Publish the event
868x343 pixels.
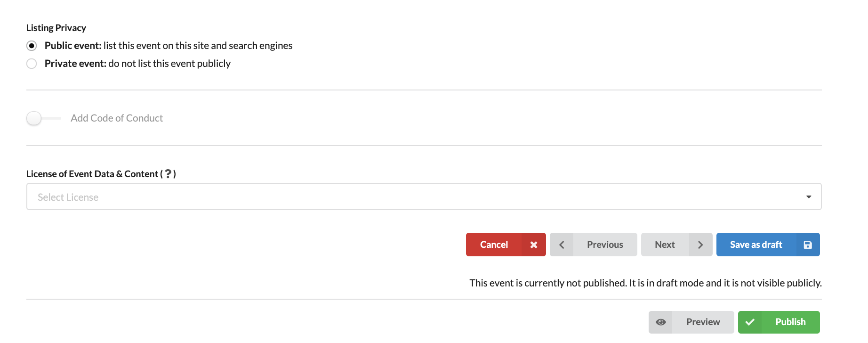[779, 322]
